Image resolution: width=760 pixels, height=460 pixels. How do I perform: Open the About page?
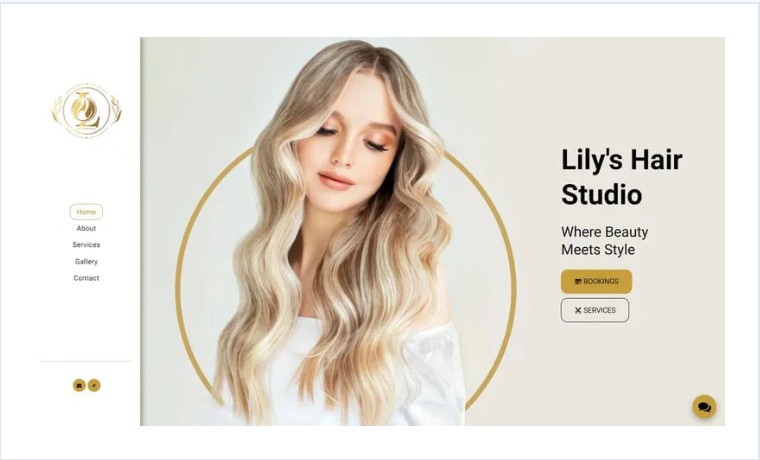click(86, 228)
